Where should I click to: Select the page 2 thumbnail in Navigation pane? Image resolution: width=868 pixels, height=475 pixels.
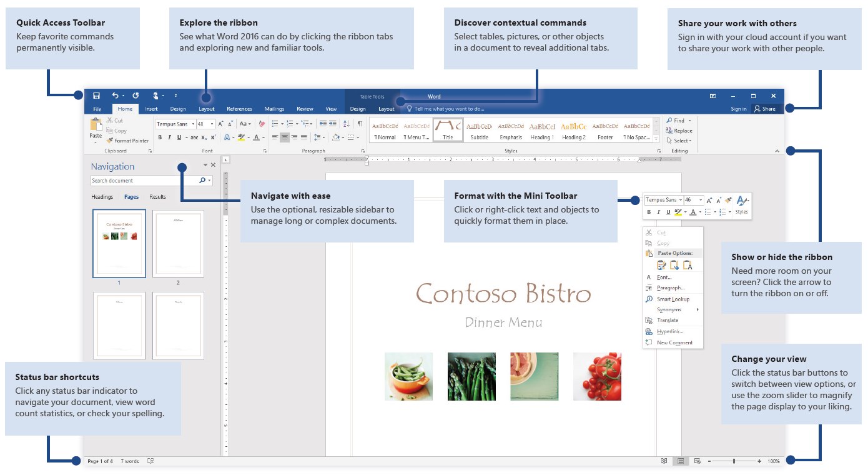click(x=178, y=244)
